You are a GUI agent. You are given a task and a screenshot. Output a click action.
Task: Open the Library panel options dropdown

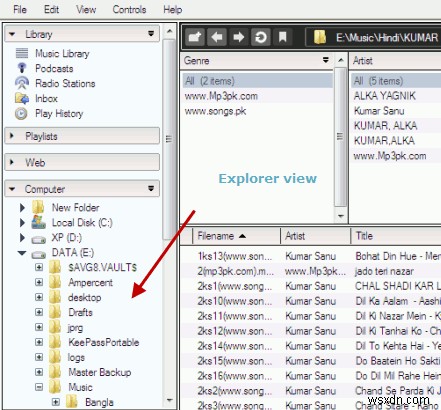[x=151, y=34]
